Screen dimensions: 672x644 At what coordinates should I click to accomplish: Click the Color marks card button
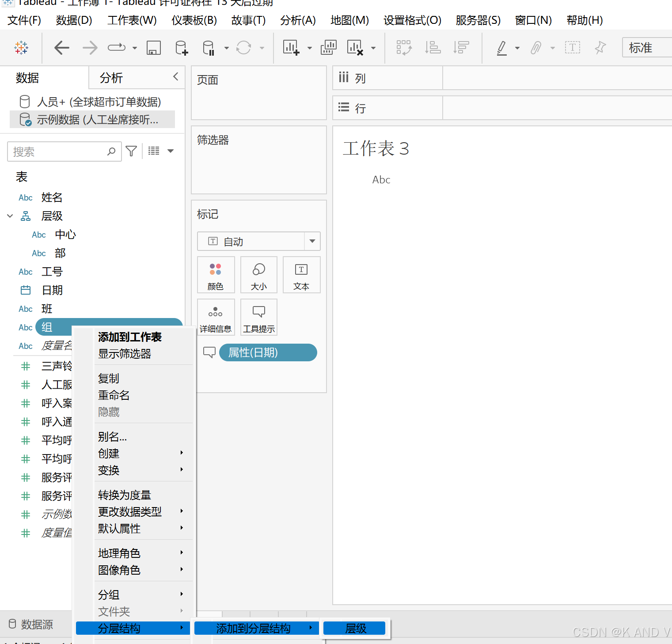[x=216, y=275]
